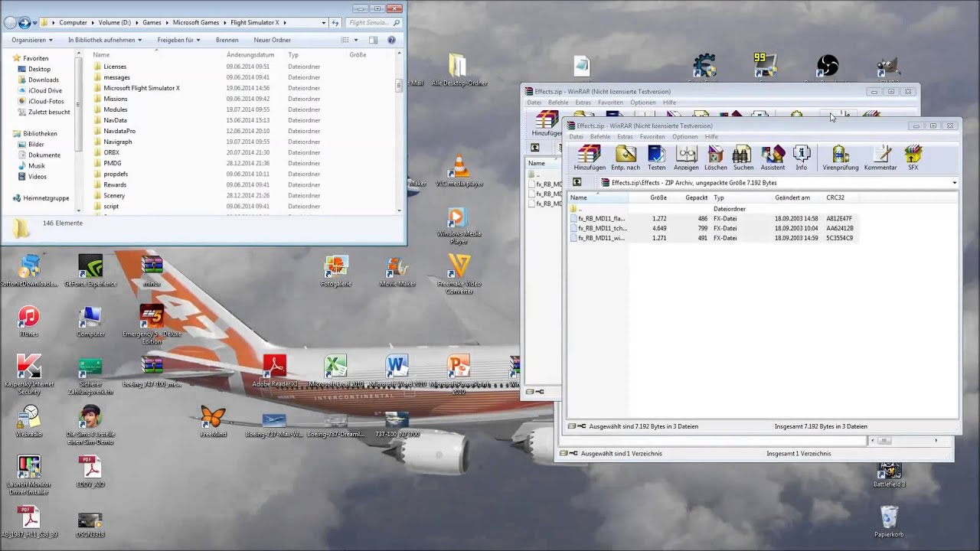Click Explorer file list vertical scrollbar thumb
Image resolution: width=980 pixels, height=551 pixels.
399,86
